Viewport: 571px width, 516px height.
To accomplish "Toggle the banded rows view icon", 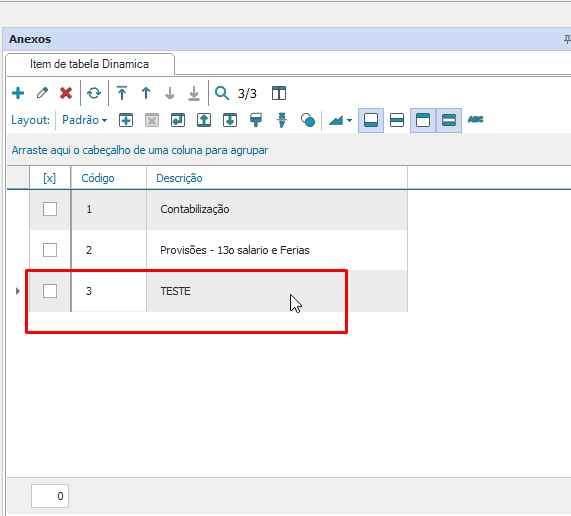I will [x=449, y=120].
